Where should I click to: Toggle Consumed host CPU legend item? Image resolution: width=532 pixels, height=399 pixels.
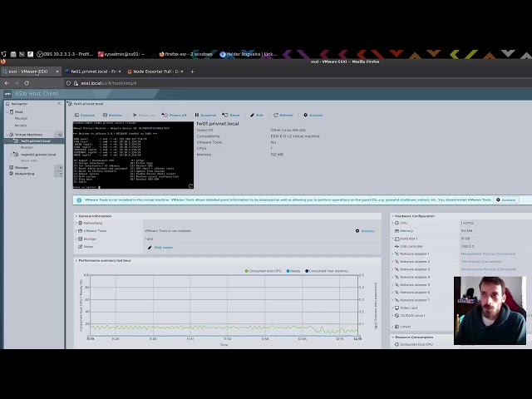(263, 271)
